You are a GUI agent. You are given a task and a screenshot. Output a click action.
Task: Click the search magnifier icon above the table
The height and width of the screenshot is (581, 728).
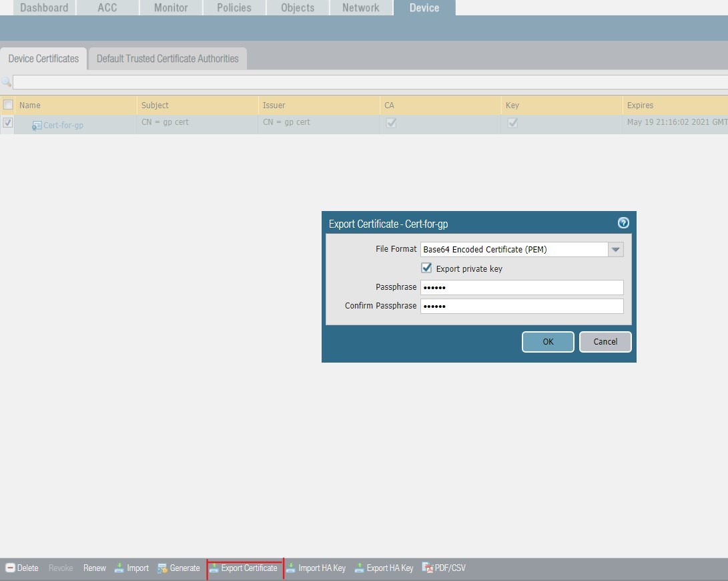[x=7, y=82]
